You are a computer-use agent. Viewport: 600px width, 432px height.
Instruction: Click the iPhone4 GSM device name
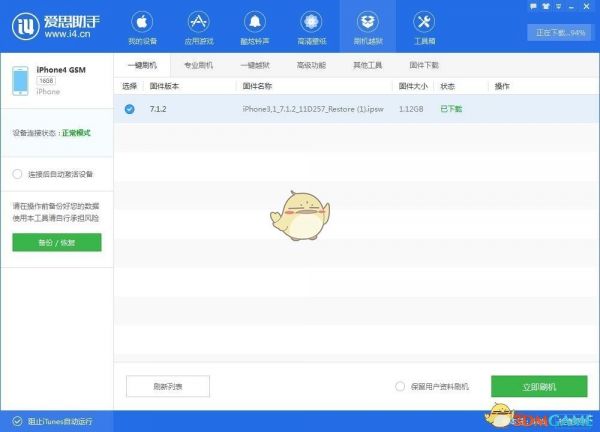61,70
